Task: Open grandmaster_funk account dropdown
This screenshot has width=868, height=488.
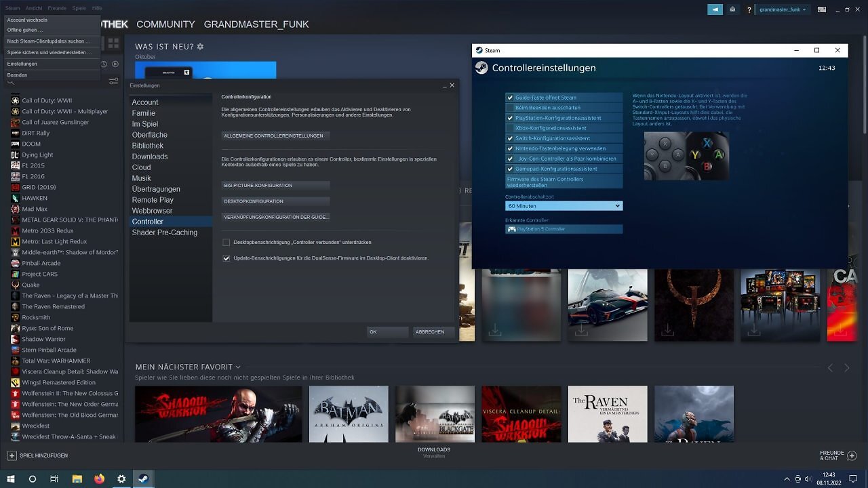Action: click(x=783, y=9)
